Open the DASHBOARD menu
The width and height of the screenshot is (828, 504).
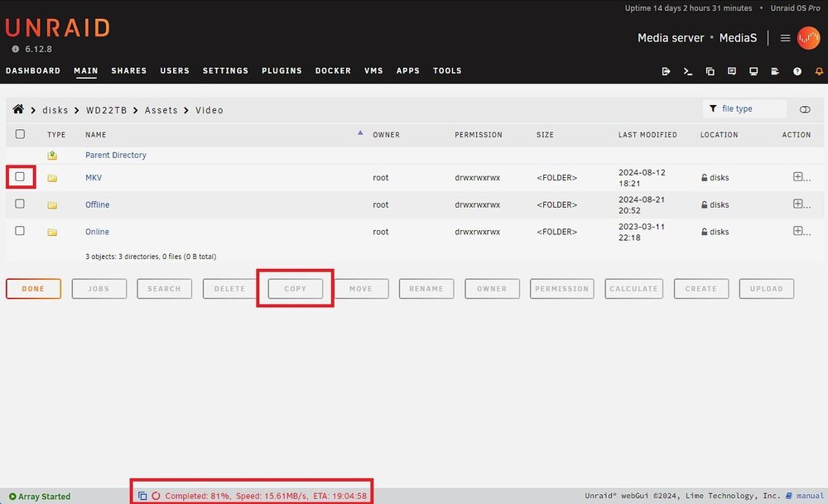(x=33, y=70)
